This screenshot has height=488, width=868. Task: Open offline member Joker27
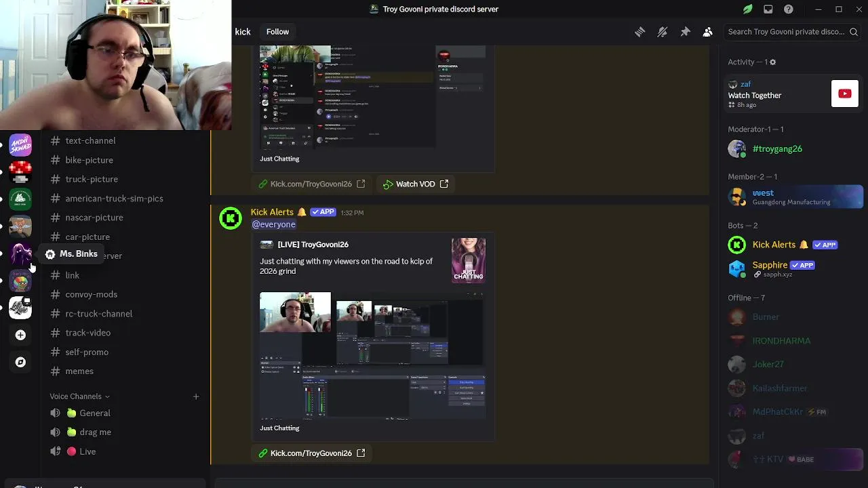pos(793,365)
